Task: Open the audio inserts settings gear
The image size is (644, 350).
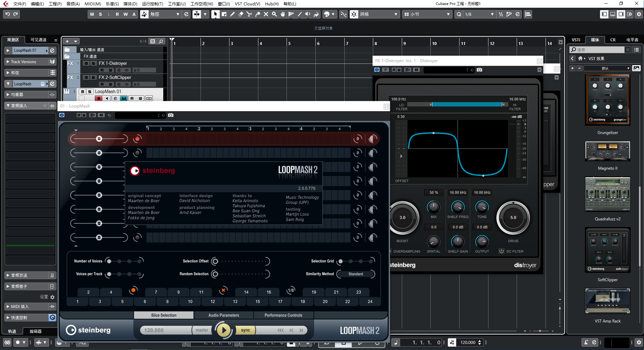Action: point(52,297)
